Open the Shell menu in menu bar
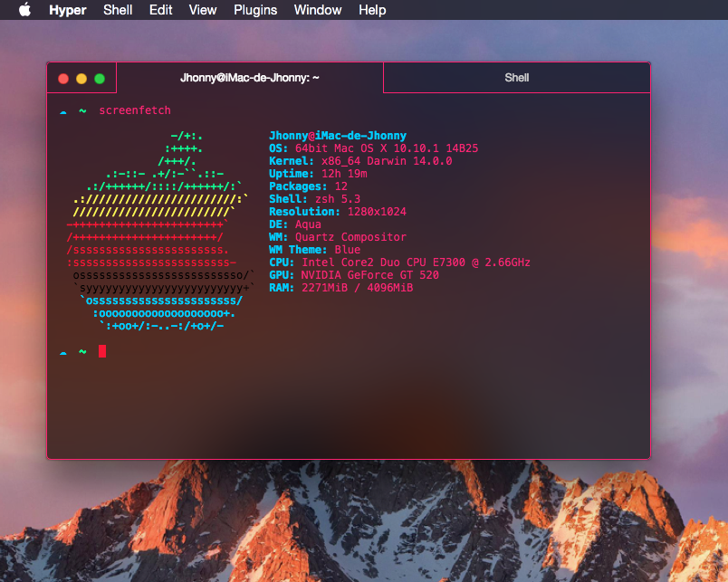Screen dimensions: 728x582 (x=118, y=10)
